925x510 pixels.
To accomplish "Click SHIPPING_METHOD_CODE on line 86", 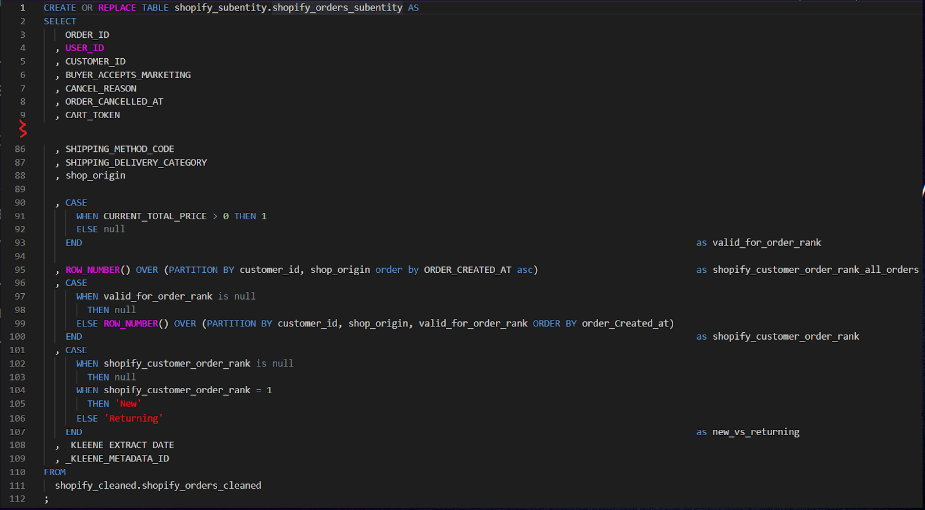I will pyautogui.click(x=119, y=149).
